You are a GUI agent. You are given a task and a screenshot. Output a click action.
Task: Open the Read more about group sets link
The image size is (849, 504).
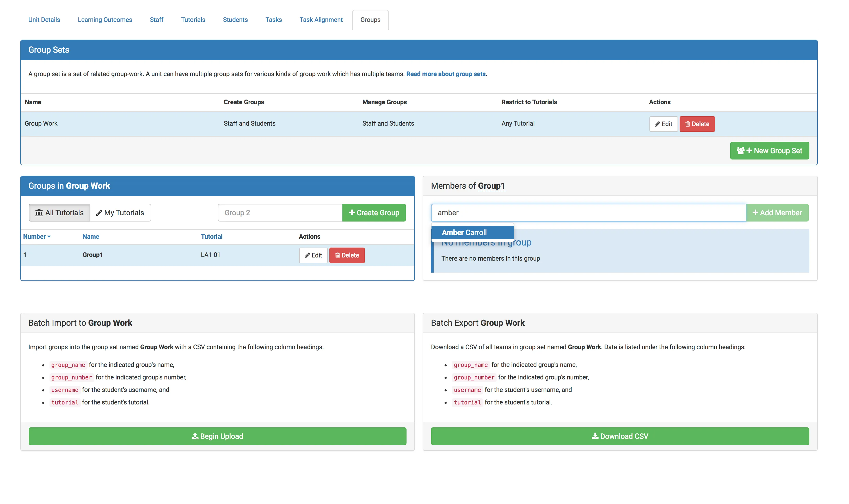tap(446, 74)
